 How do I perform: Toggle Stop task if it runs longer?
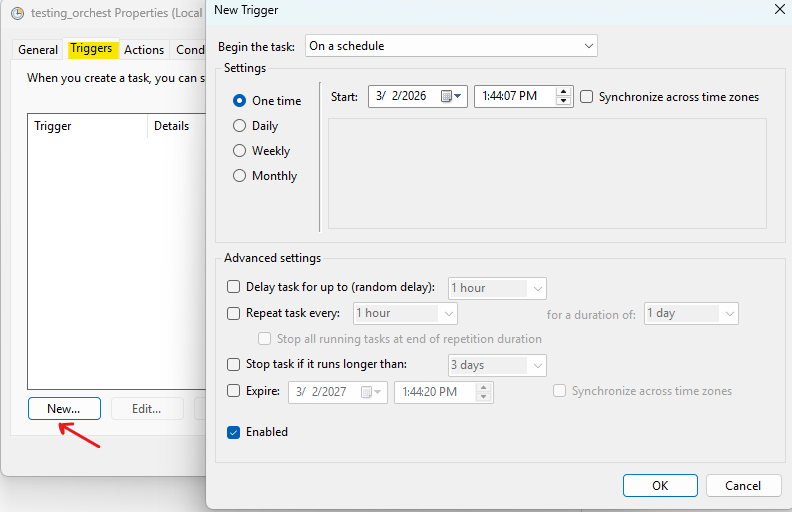pyautogui.click(x=234, y=365)
